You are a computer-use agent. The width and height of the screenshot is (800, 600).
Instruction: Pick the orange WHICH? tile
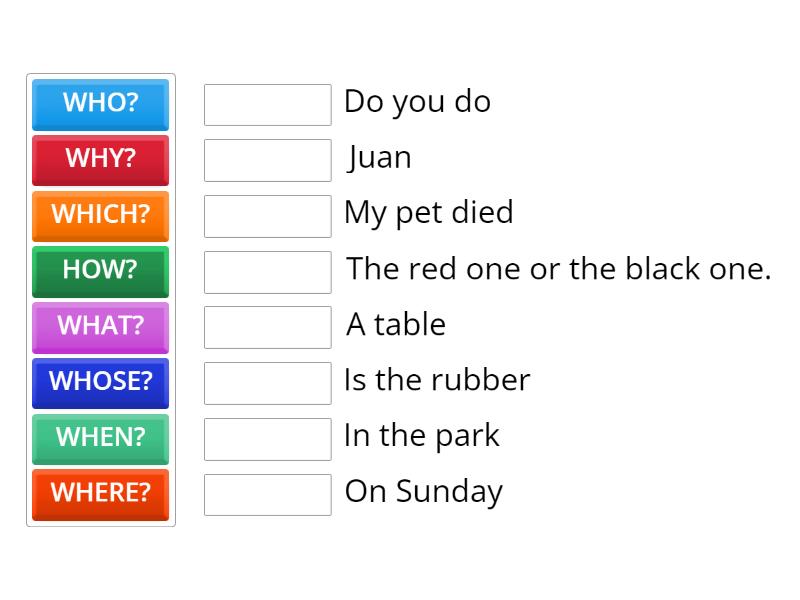point(100,215)
